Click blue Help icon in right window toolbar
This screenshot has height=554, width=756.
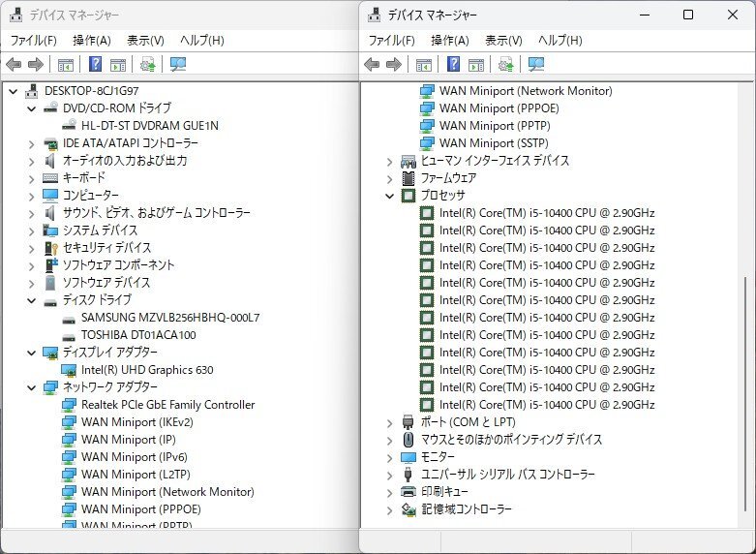pos(454,64)
